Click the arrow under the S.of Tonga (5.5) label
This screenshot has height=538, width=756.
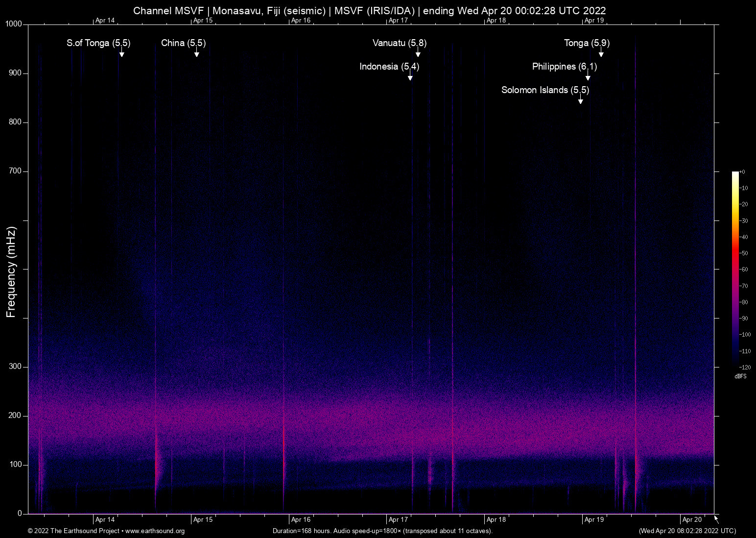pos(121,53)
